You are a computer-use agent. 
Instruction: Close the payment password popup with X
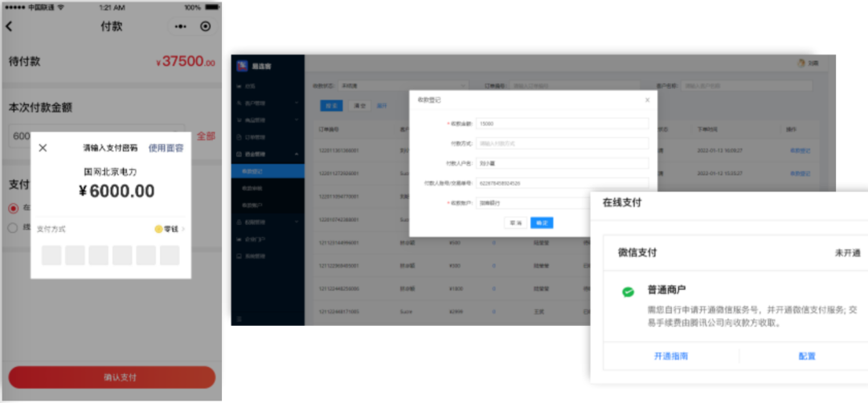(43, 148)
